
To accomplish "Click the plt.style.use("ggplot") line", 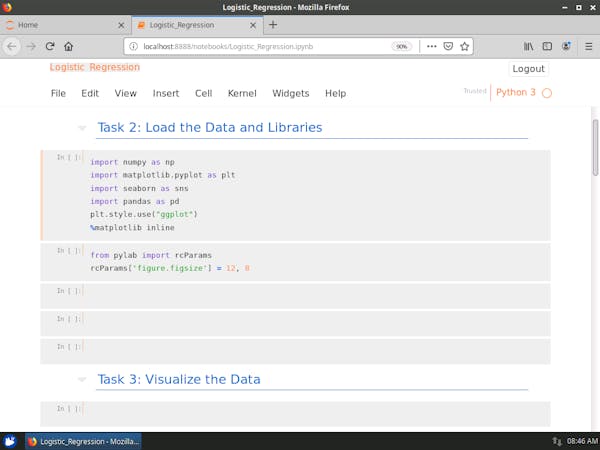I will pyautogui.click(x=144, y=214).
